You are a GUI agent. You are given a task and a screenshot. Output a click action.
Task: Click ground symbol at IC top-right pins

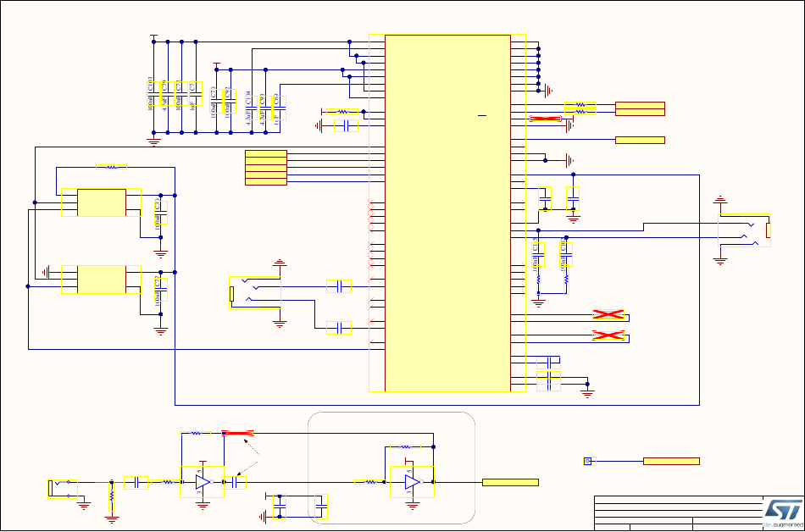548,91
